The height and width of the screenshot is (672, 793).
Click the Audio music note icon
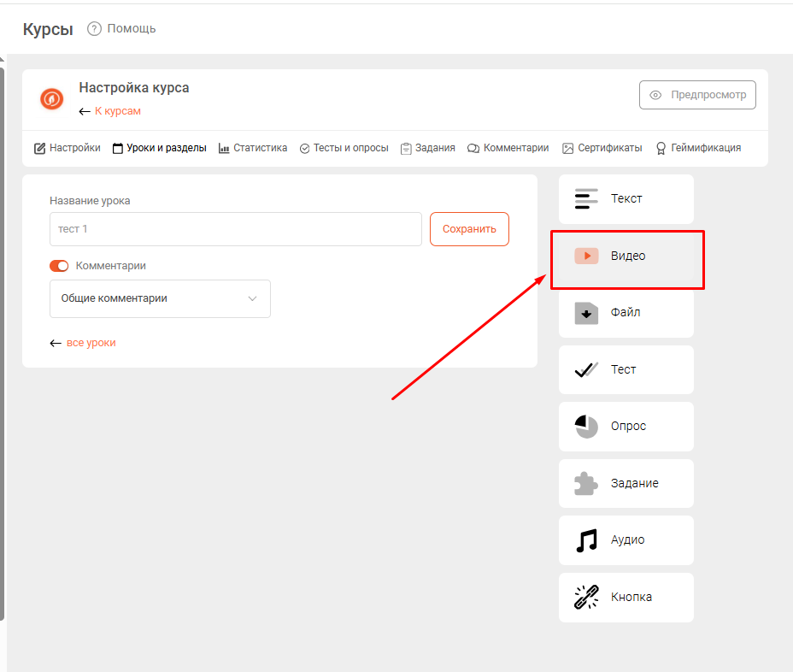tap(586, 540)
